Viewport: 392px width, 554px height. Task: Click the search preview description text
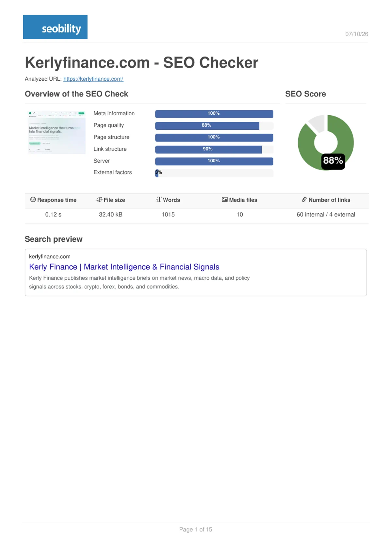(139, 282)
